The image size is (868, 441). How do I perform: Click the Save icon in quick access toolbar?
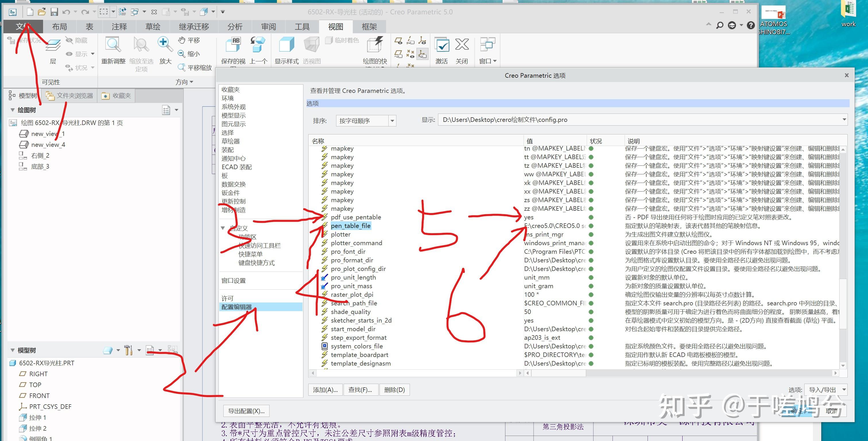pos(54,12)
